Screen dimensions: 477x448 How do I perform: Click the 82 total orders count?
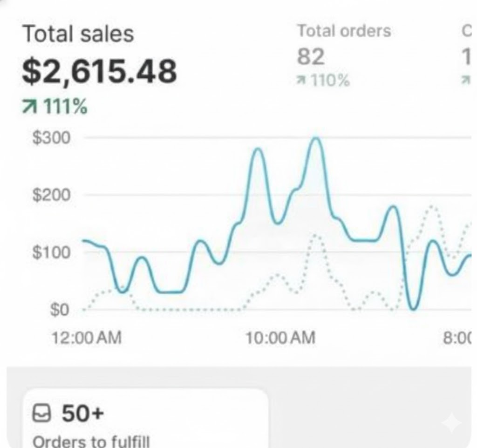(311, 57)
